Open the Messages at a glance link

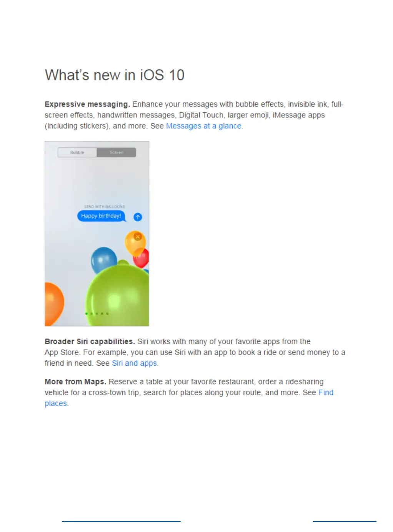tap(204, 126)
